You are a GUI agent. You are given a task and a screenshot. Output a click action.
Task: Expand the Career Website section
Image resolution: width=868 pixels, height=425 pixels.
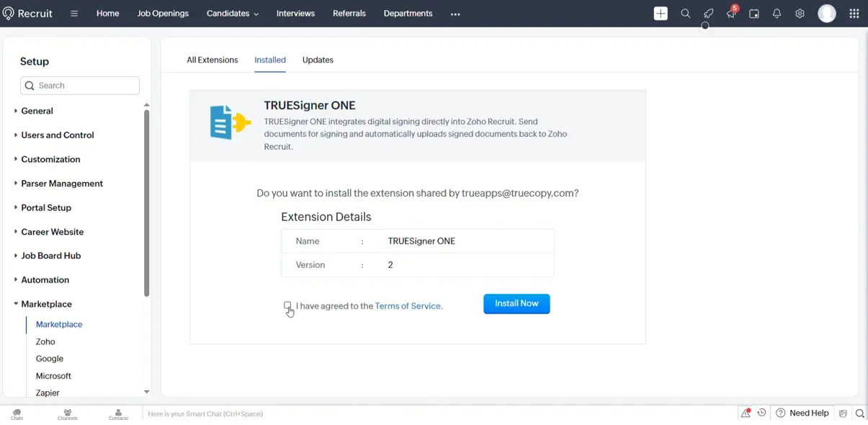tap(48, 232)
